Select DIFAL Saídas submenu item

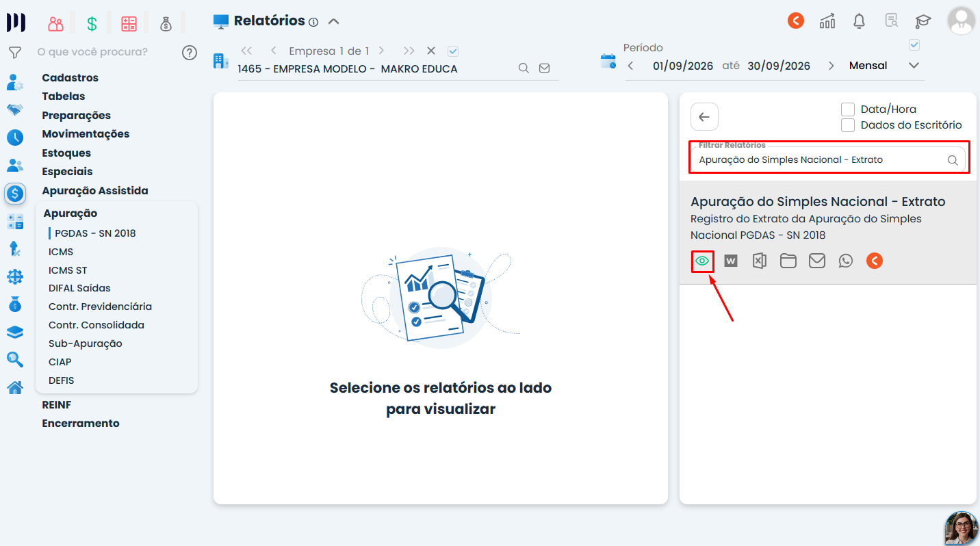click(x=79, y=288)
